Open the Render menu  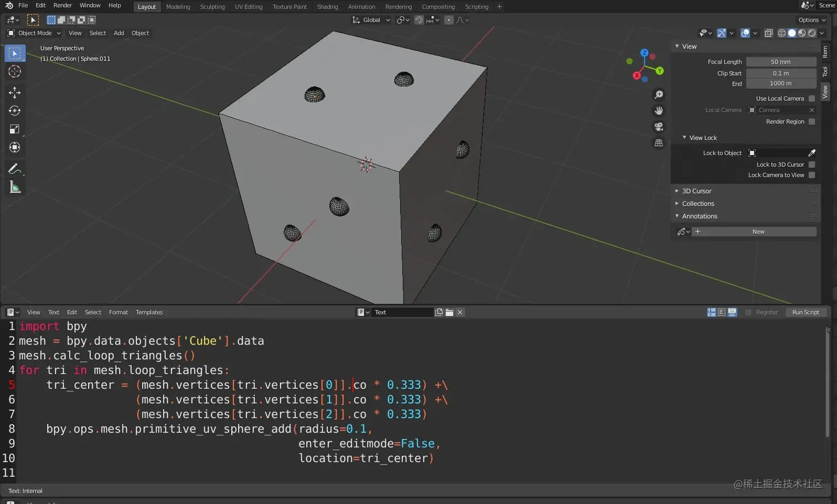62,6
